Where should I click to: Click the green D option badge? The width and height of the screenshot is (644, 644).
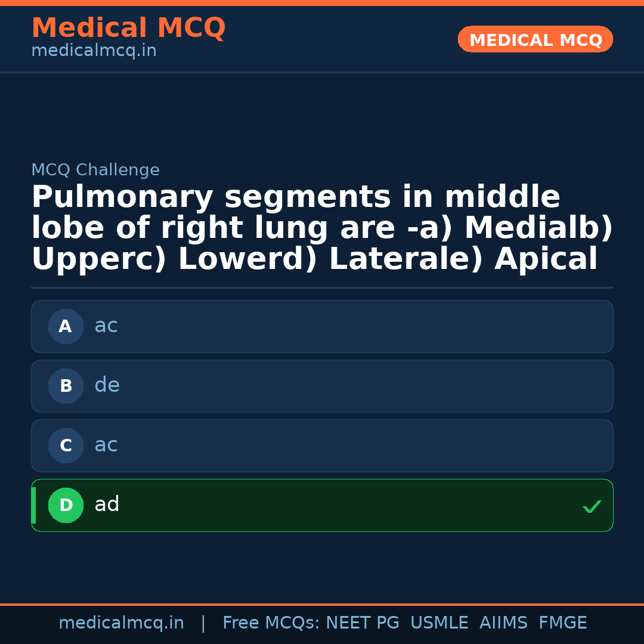click(66, 505)
